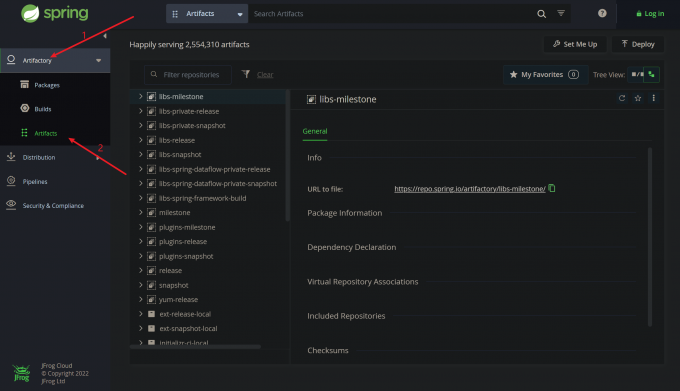Click the repository tree horizontal scrollbar
The width and height of the screenshot is (680, 391).
(x=195, y=346)
